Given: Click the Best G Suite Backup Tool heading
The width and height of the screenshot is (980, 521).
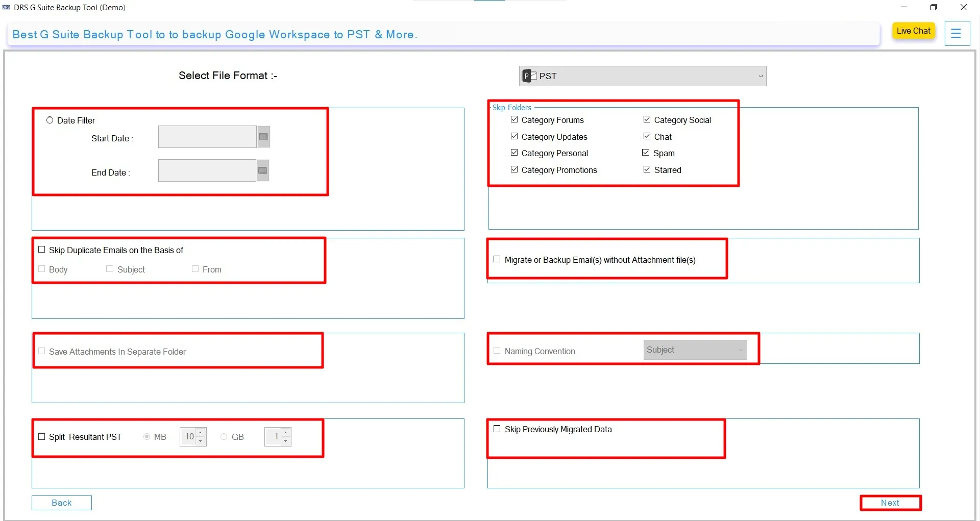Looking at the screenshot, I should (x=215, y=35).
